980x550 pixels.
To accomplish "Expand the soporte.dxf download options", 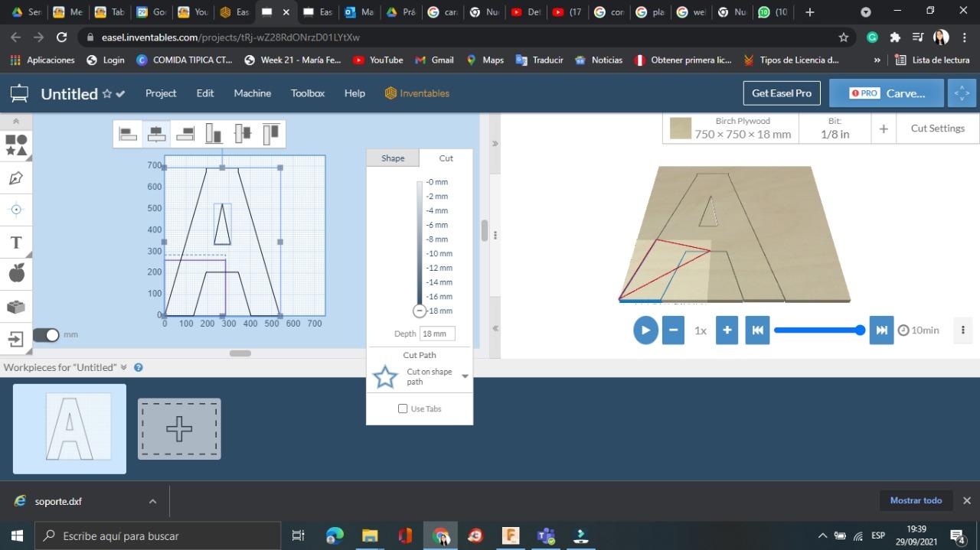I will point(152,502).
